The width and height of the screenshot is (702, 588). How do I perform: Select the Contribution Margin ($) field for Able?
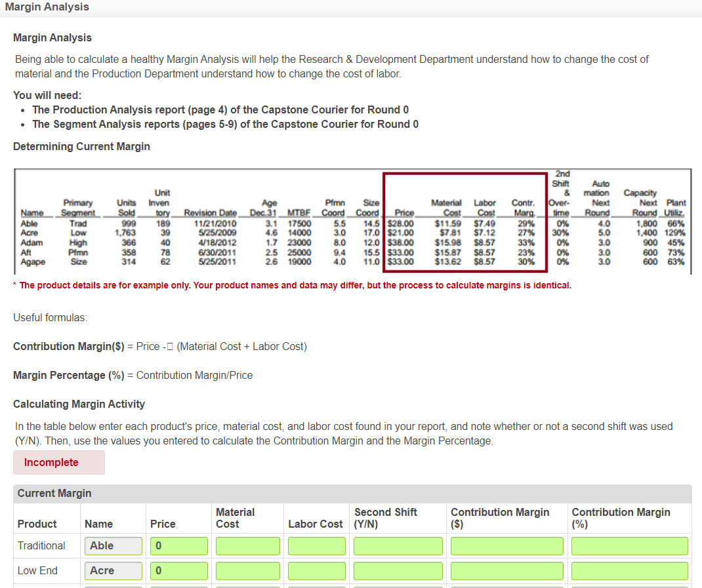pos(506,545)
